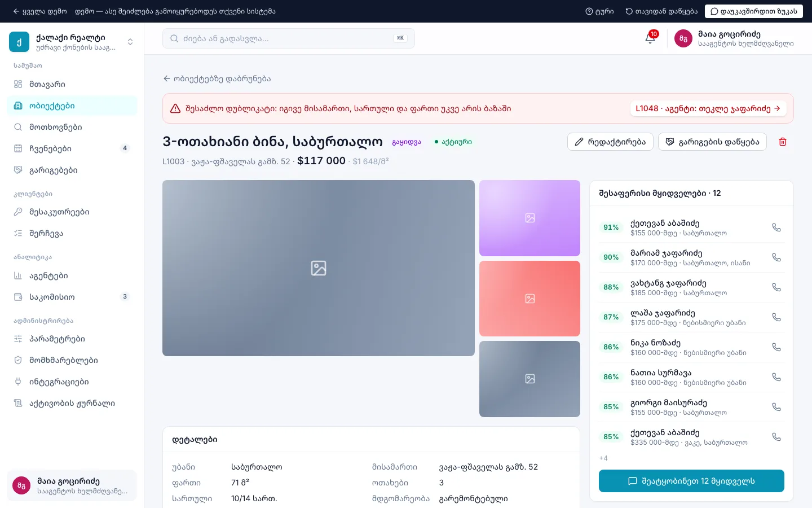Click into ძიება ან გადასვლა search field
The width and height of the screenshot is (812, 508).
pyautogui.click(x=288, y=38)
